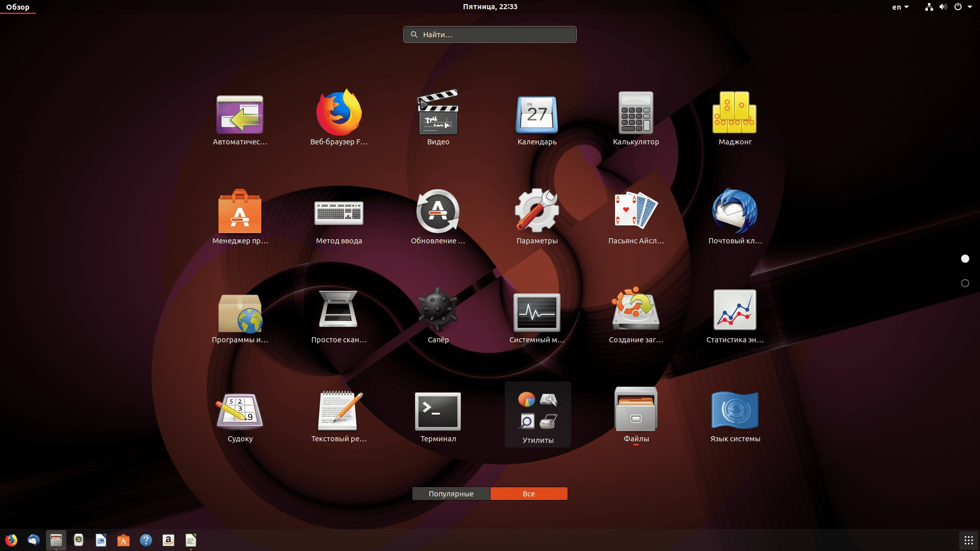Image resolution: width=980 pixels, height=551 pixels.
Task: Open the Пятница, 22:33 clock menu
Action: 490,7
